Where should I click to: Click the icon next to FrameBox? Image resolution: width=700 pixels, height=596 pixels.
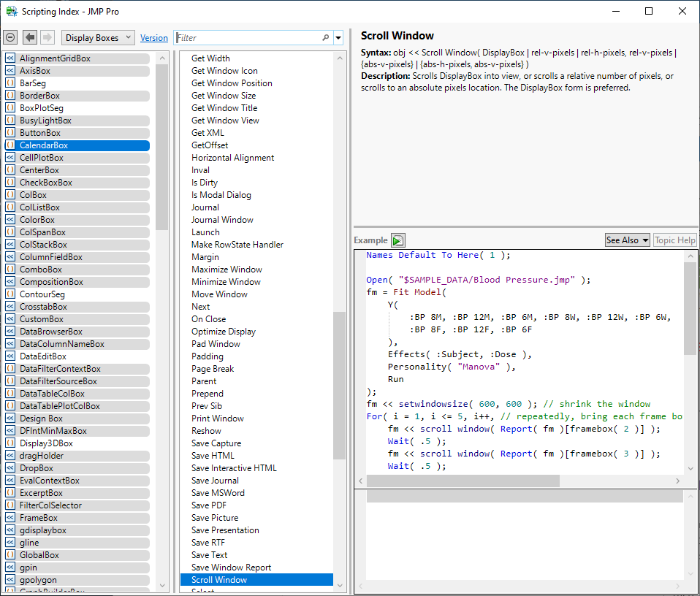pyautogui.click(x=10, y=518)
